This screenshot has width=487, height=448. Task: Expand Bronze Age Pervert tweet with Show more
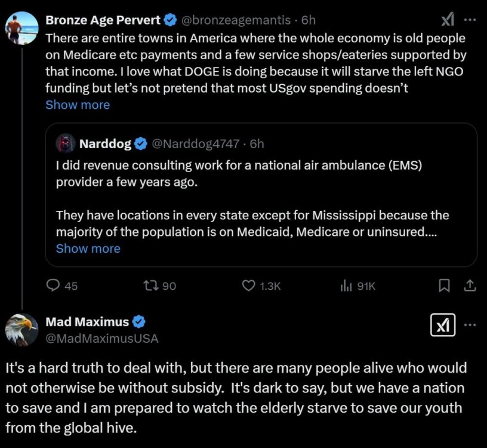coord(78,105)
